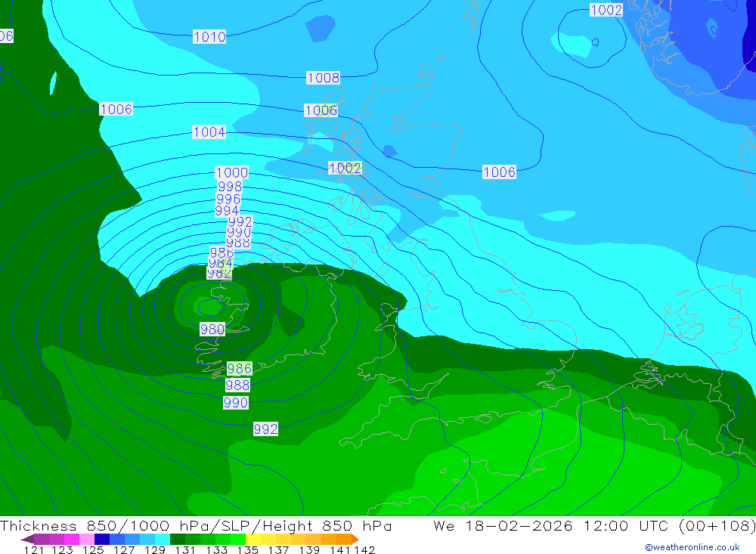The width and height of the screenshot is (756, 554).
Task: Click the 990 label below the low center
Action: 235,403
